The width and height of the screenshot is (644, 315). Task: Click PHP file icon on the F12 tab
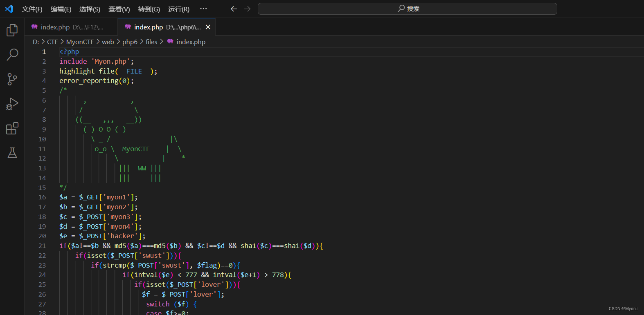[35, 27]
